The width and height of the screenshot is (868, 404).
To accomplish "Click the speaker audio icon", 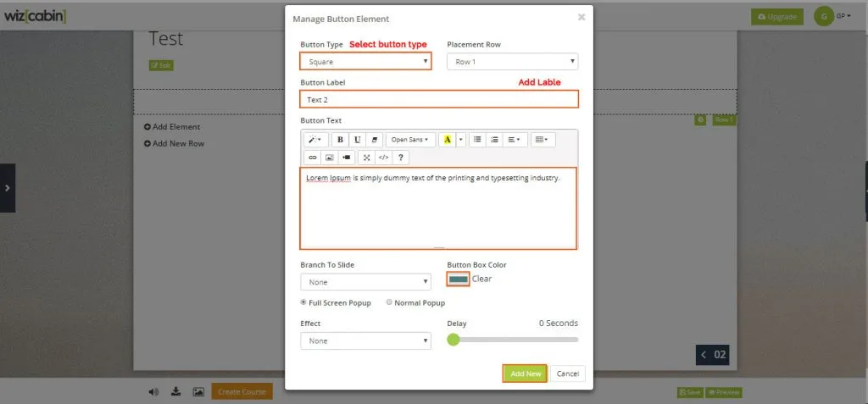I will coord(153,392).
